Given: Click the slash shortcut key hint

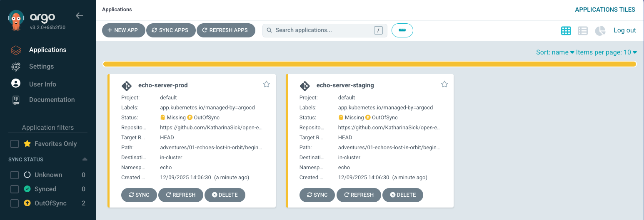Looking at the screenshot, I should click(x=378, y=30).
